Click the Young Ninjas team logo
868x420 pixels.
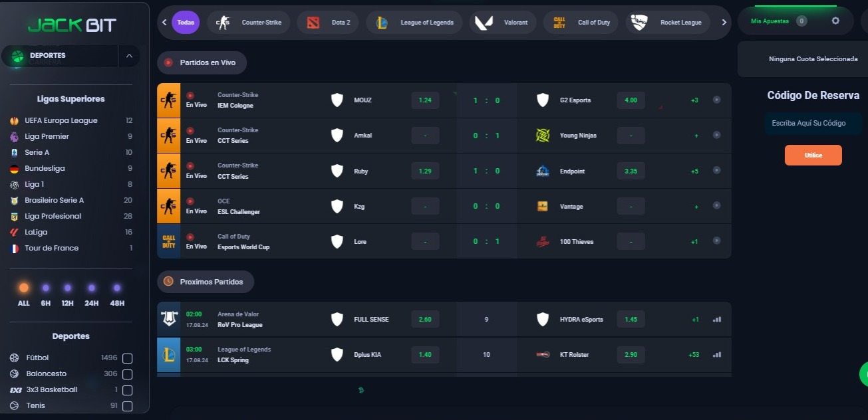[543, 136]
